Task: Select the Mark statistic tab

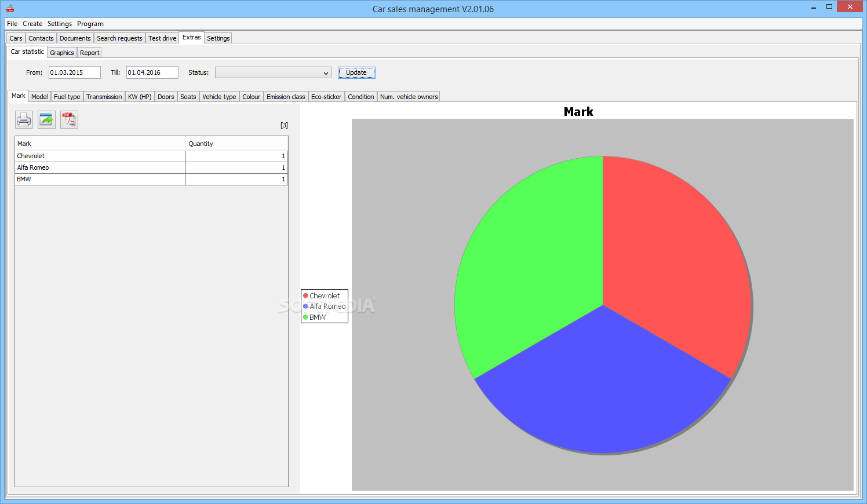Action: click(19, 96)
